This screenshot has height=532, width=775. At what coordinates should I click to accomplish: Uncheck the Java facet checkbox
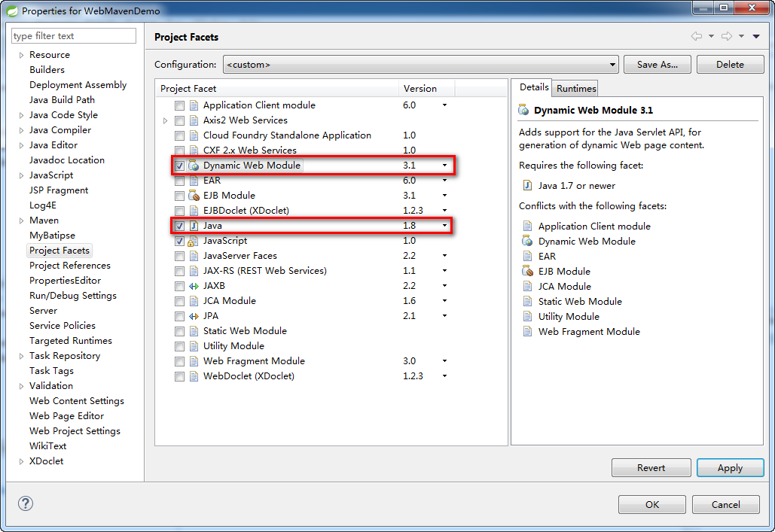pos(179,226)
